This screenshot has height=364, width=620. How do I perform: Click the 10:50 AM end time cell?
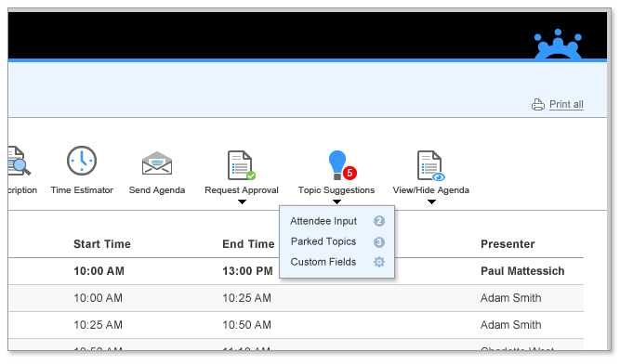pos(246,325)
